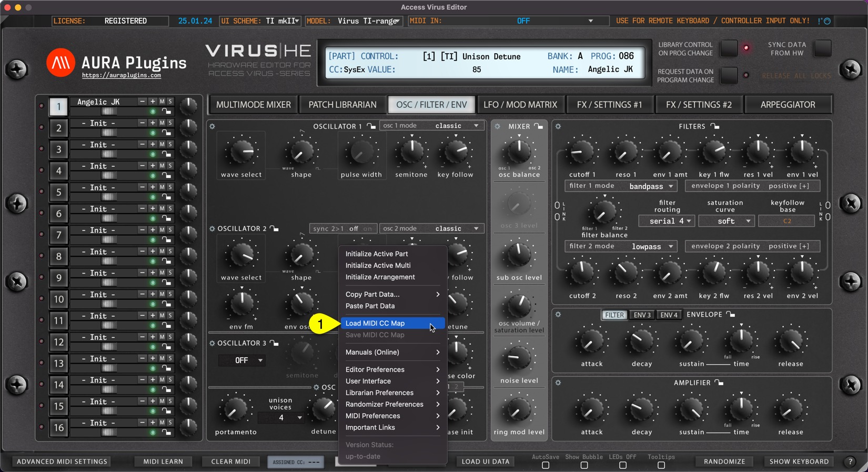
Task: Click the help question mark icon
Action: coord(850,461)
